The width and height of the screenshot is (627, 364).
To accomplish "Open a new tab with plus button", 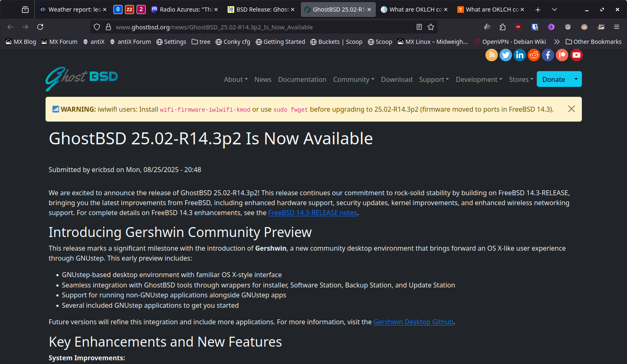I will pos(538,10).
